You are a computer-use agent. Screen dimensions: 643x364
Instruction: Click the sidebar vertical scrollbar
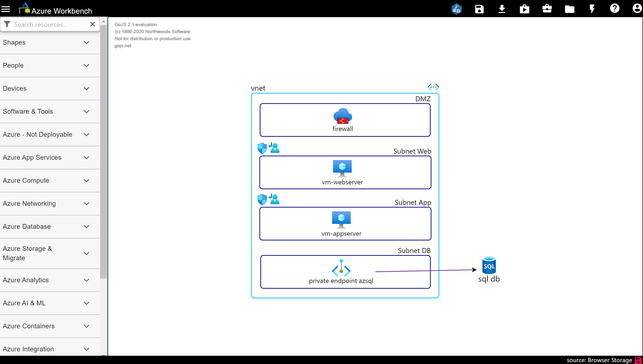(x=103, y=150)
